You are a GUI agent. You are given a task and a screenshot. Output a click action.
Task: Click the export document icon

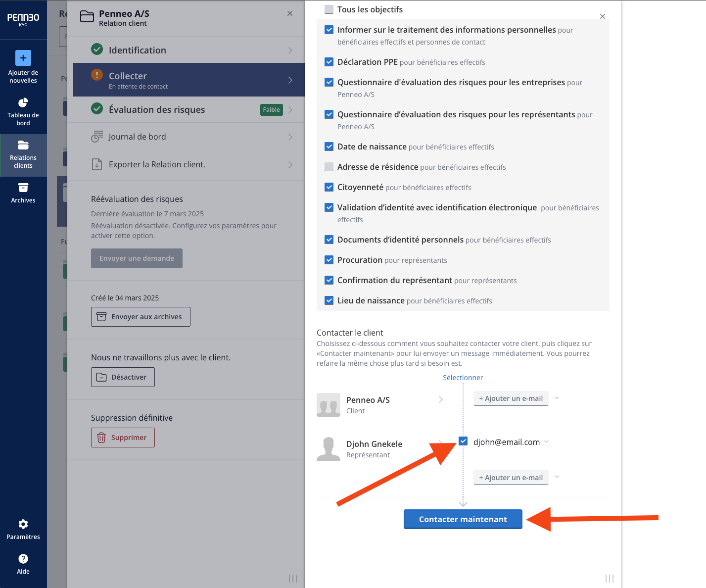tap(97, 164)
